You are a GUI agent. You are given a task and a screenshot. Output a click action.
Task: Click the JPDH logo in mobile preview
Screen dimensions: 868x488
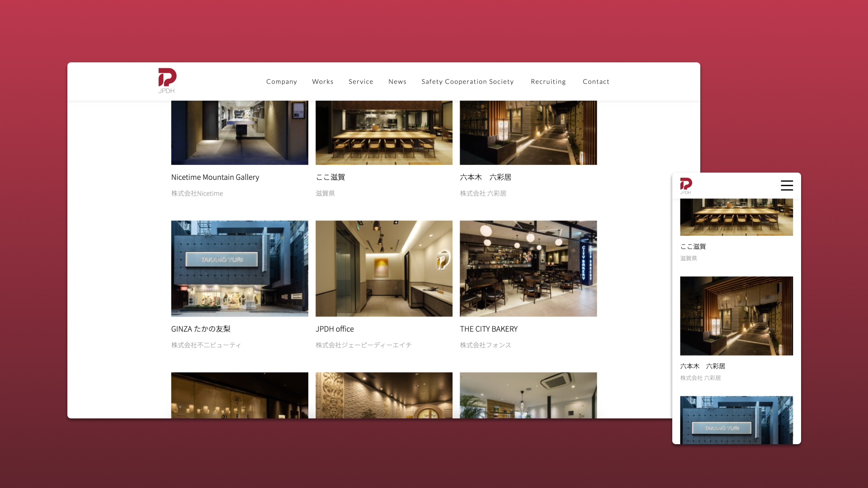pyautogui.click(x=686, y=185)
